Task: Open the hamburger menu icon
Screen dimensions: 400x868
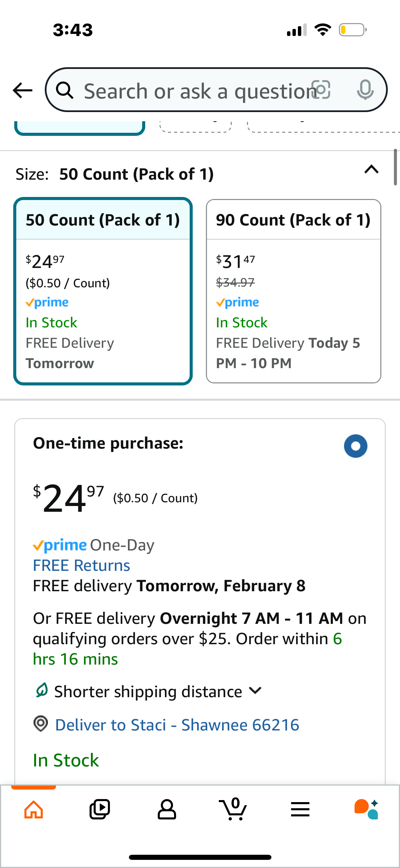Action: tap(300, 810)
